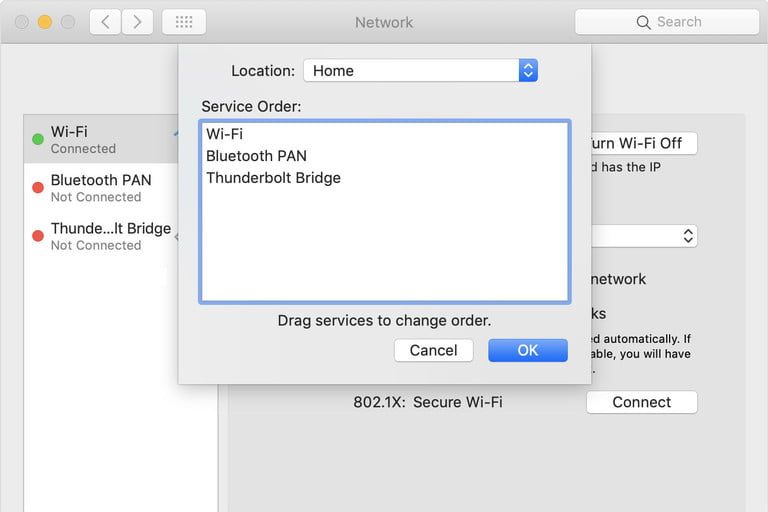768x512 pixels.
Task: Select Wi-Fi in the Service Order list
Action: [x=225, y=134]
